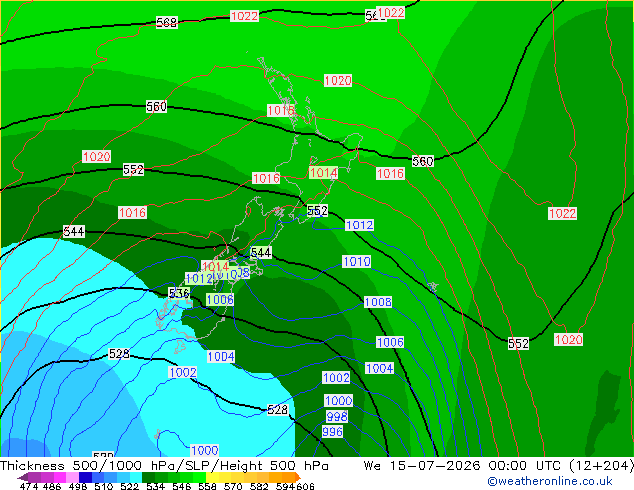Viewport: 634px width, 490px height.
Task: Click the 560 label near the 1020 on the west side
Action: (156, 106)
